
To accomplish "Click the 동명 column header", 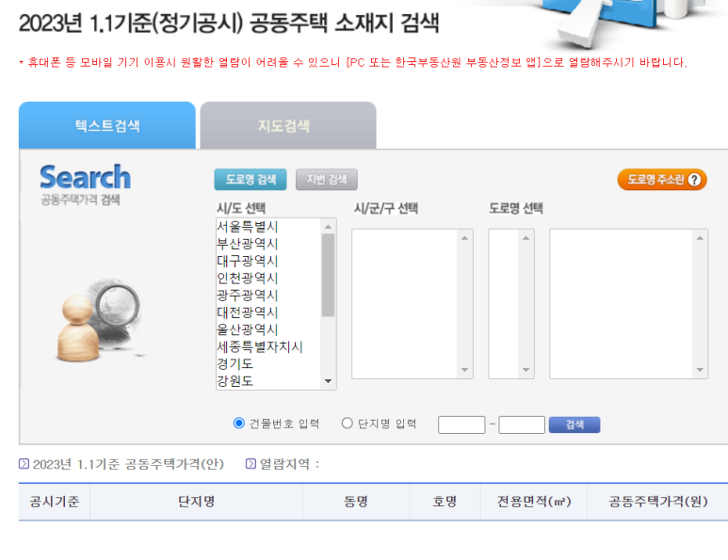I will [356, 502].
